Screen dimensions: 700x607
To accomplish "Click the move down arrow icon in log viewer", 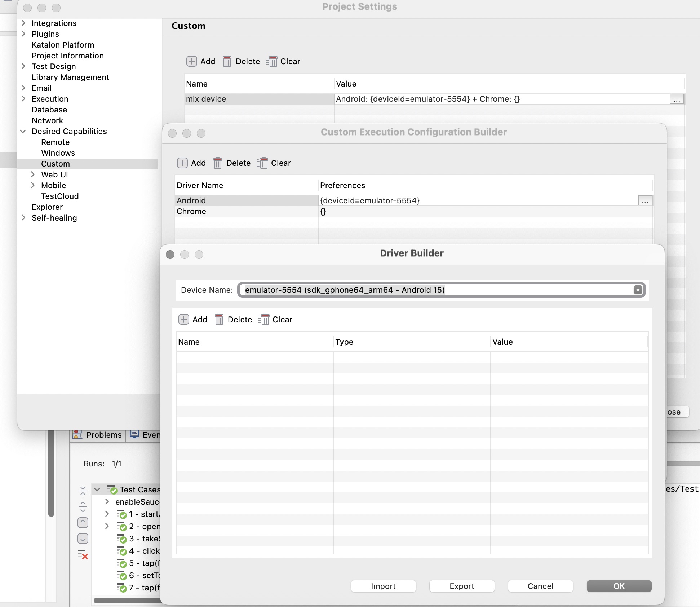I will (x=83, y=539).
